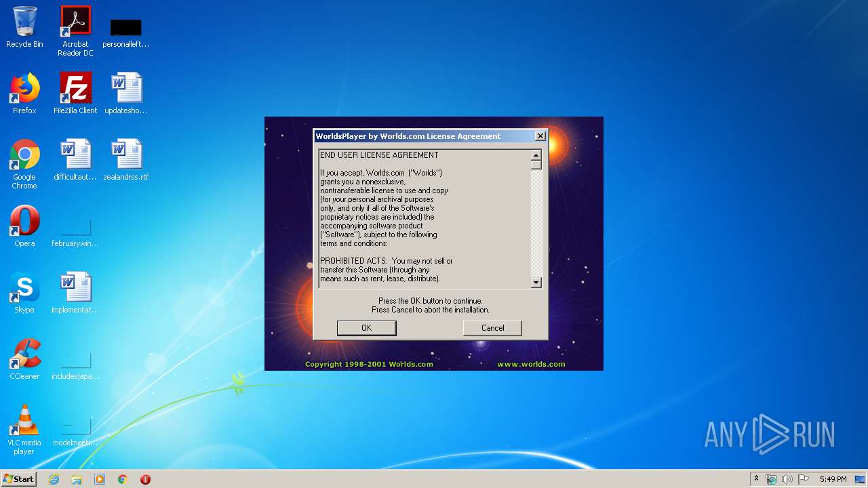Viewport: 868px width, 488px height.
Task: Select the difficultaut Word document
Action: coord(75,160)
